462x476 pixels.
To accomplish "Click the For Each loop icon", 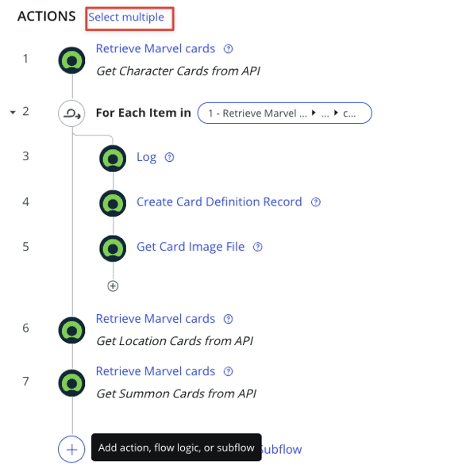I will click(71, 113).
